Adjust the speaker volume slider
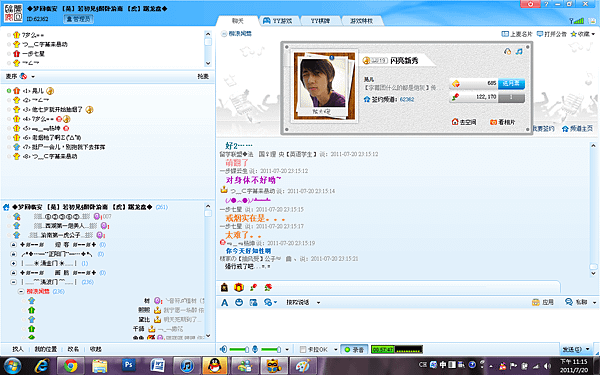600x375 pixels. tap(239, 349)
